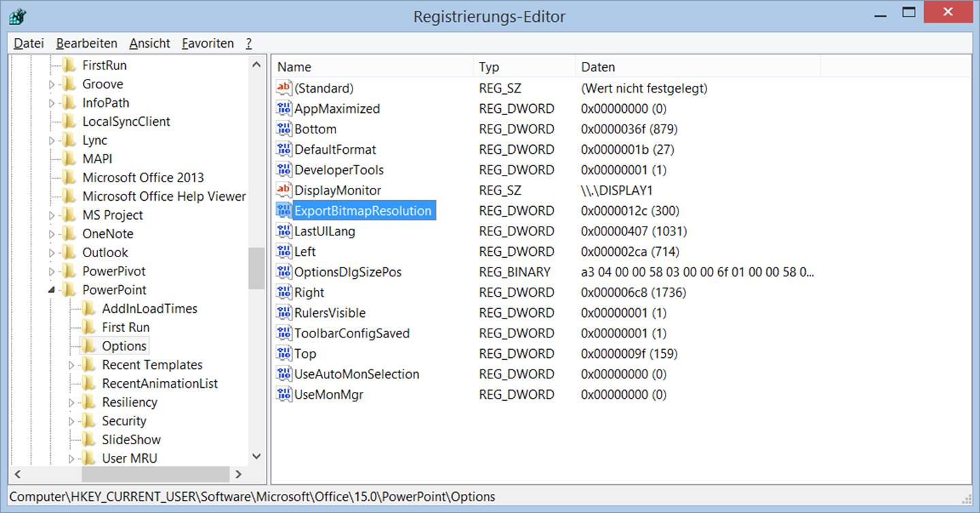This screenshot has width=980, height=513.
Task: Click the tree horizontal scroll left arrow
Action: tap(18, 474)
